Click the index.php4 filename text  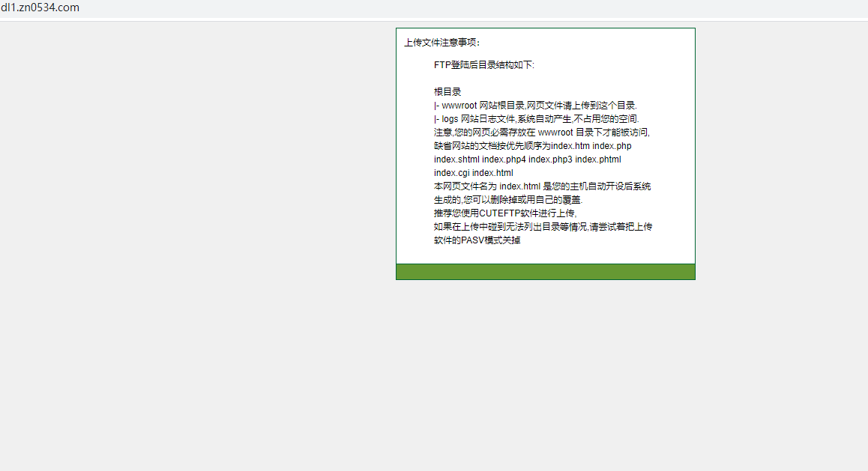[504, 159]
